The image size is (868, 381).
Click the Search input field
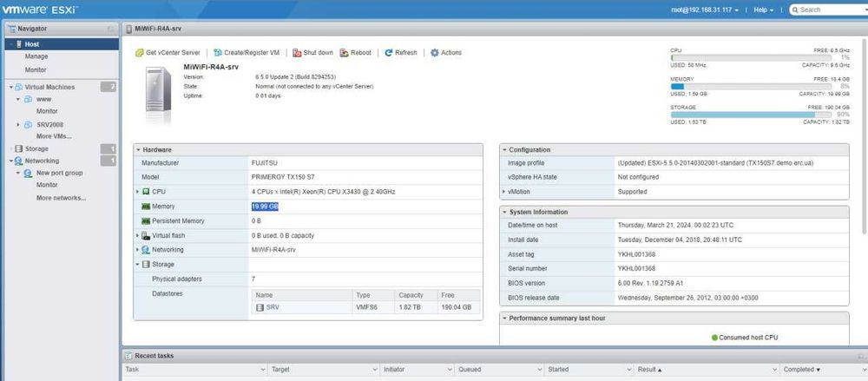pyautogui.click(x=831, y=10)
